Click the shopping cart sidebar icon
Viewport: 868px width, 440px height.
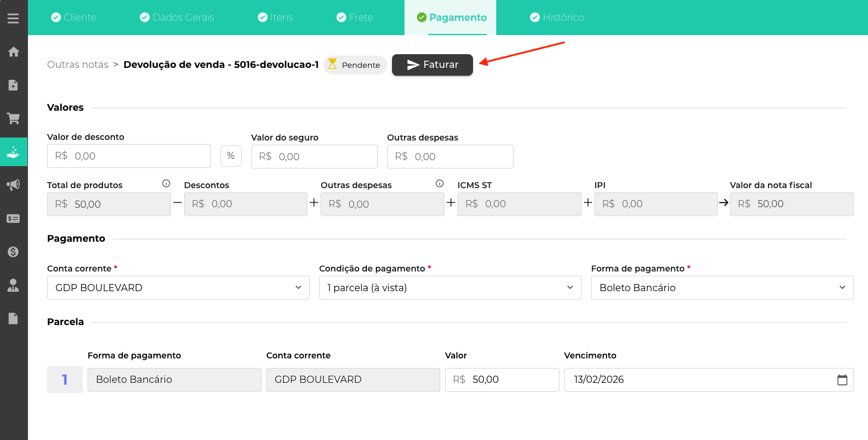coord(13,118)
